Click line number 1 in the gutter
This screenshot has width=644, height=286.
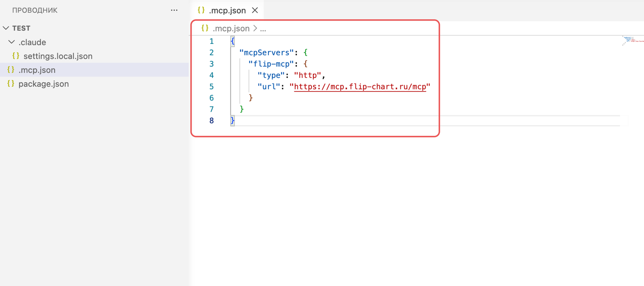(211, 41)
